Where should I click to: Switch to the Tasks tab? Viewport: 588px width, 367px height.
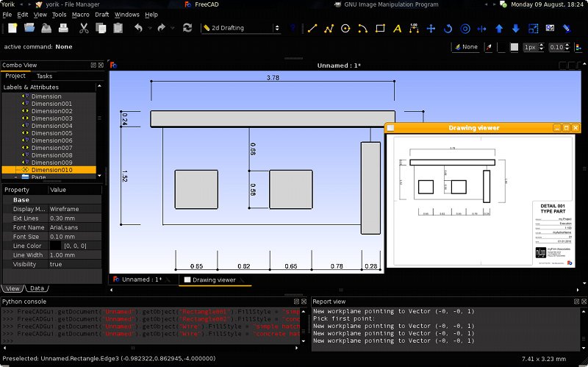click(44, 76)
